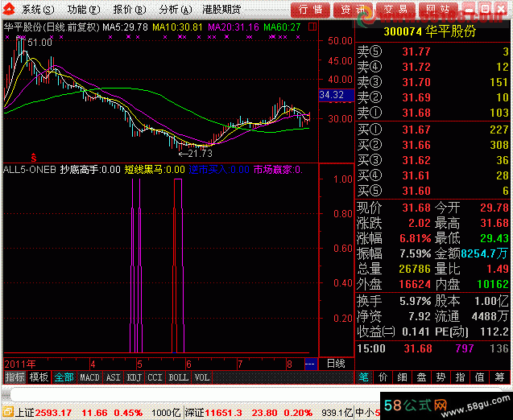
Task: Click the 卖① 31.68 order row
Action: pos(432,113)
